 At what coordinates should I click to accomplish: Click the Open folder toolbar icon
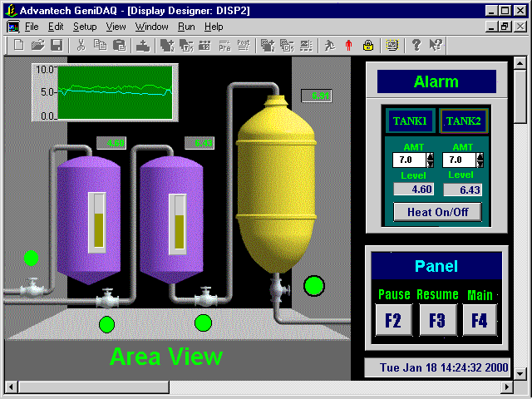click(x=37, y=45)
